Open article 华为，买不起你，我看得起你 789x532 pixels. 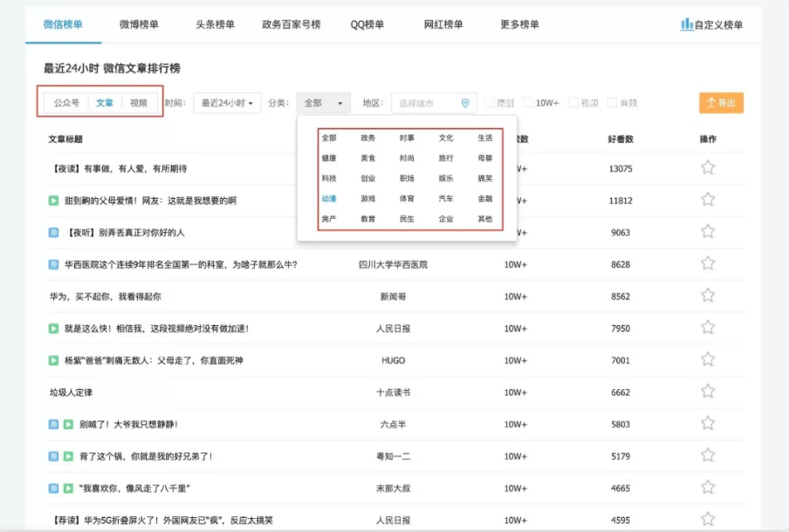pos(105,297)
